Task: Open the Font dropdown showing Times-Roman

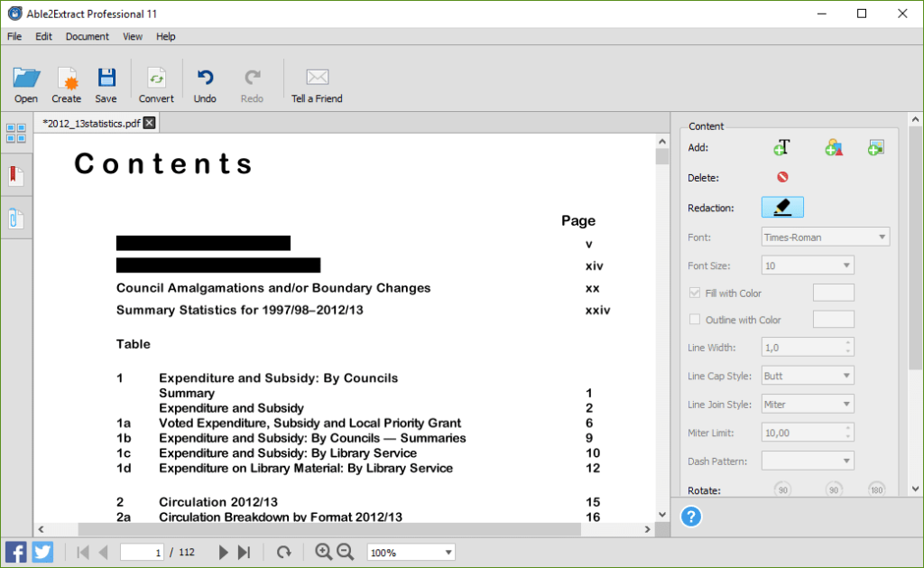Action: click(824, 237)
